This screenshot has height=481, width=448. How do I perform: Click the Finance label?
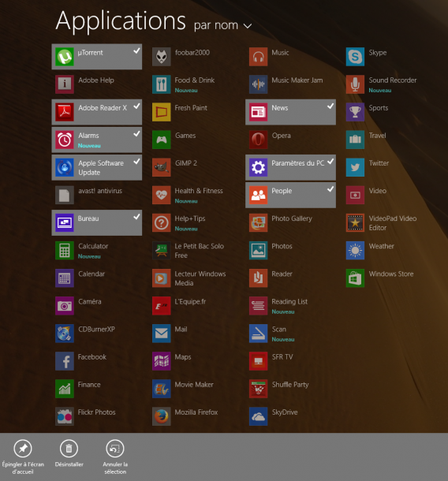pos(89,384)
